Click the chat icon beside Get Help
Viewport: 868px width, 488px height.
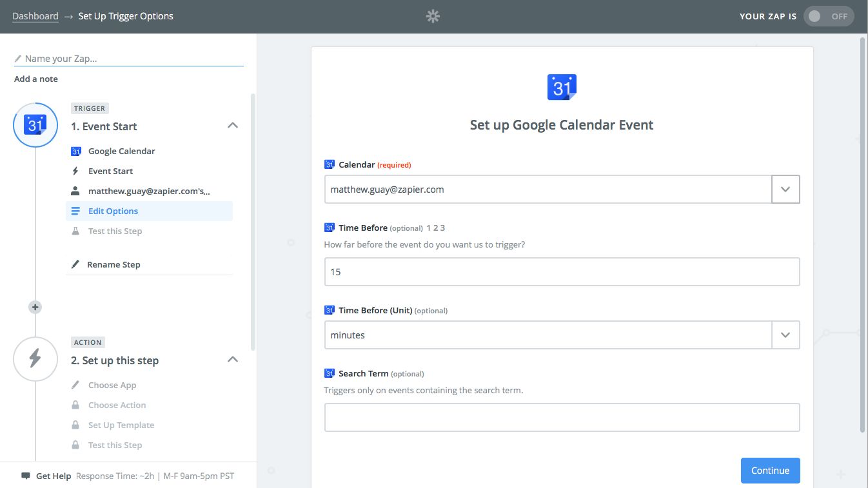pyautogui.click(x=26, y=476)
